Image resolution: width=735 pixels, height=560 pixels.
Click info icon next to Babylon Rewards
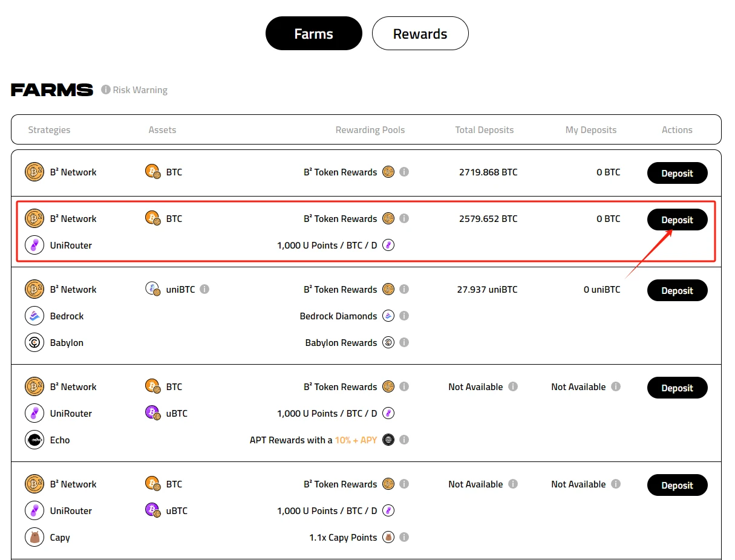click(404, 342)
